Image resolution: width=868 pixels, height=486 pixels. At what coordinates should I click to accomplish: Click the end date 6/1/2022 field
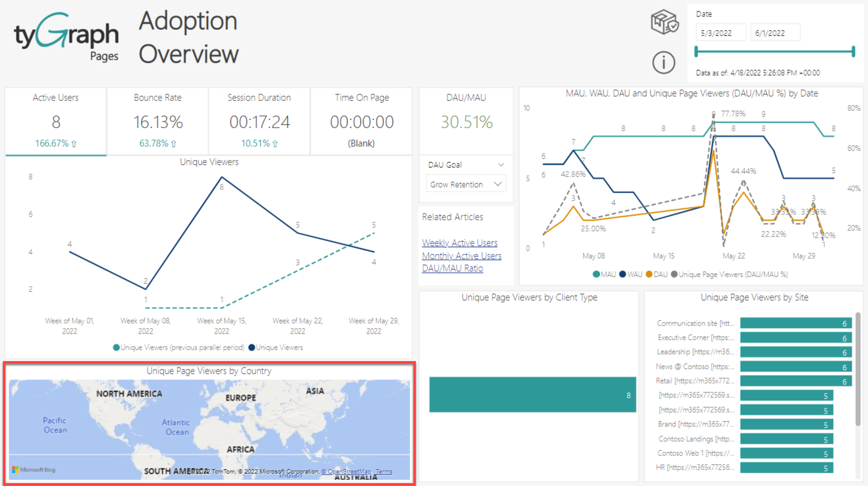775,33
